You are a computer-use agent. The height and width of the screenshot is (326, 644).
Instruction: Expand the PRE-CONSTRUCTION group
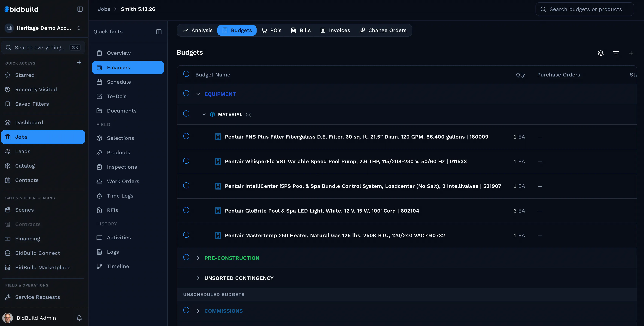click(198, 258)
